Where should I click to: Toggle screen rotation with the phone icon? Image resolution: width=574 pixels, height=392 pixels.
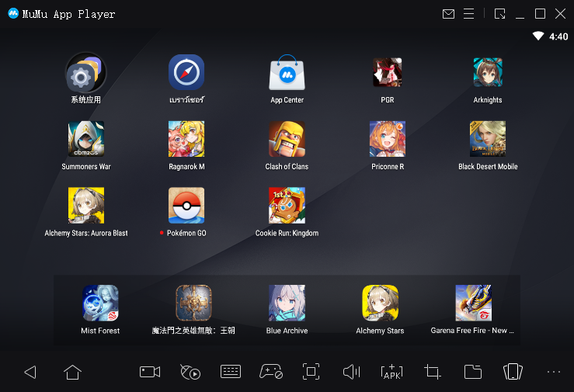(x=512, y=372)
